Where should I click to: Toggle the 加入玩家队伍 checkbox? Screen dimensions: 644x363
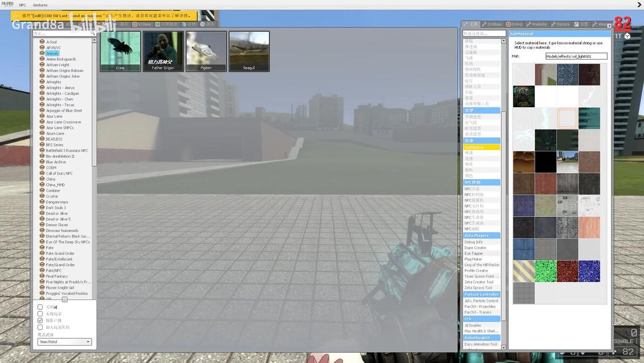click(40, 327)
